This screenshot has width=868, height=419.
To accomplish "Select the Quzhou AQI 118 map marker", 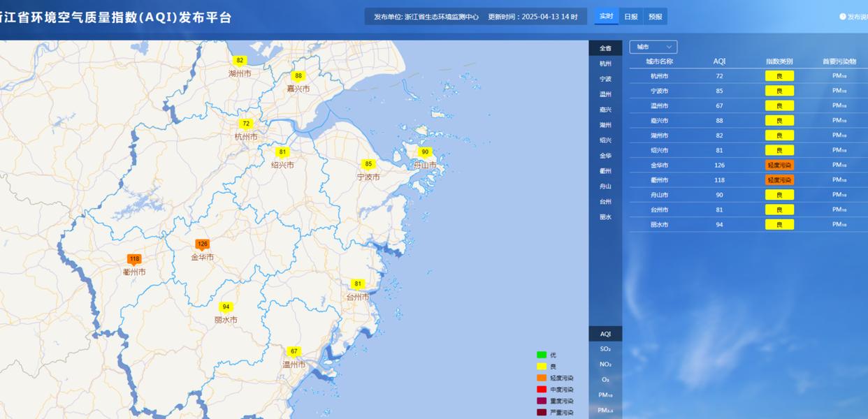I will pos(134,259).
